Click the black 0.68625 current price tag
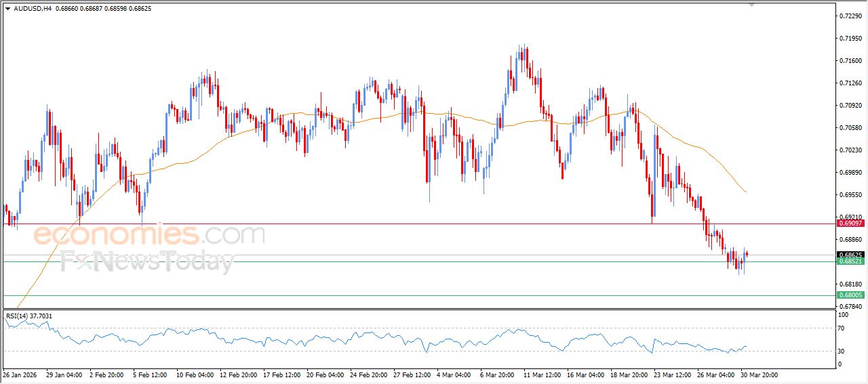Viewport: 868px width, 384px height. (850, 255)
